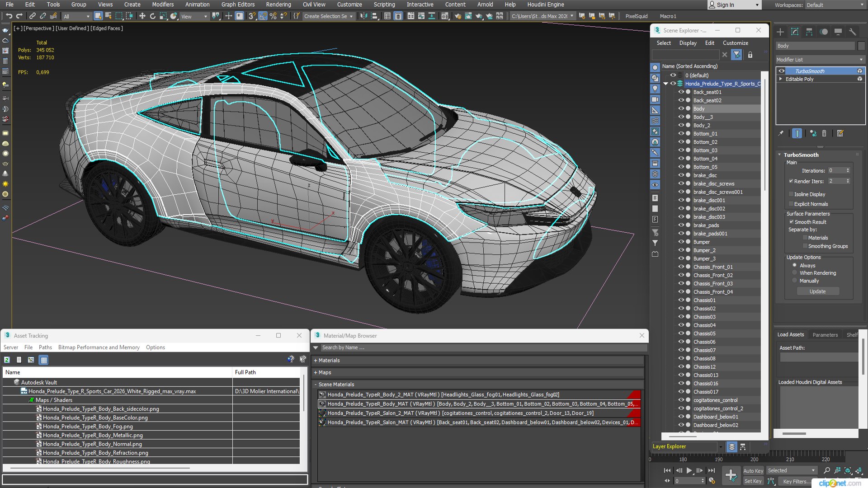Switch to the Create command panel tab
Viewport: 868px width, 488px height.
[780, 32]
